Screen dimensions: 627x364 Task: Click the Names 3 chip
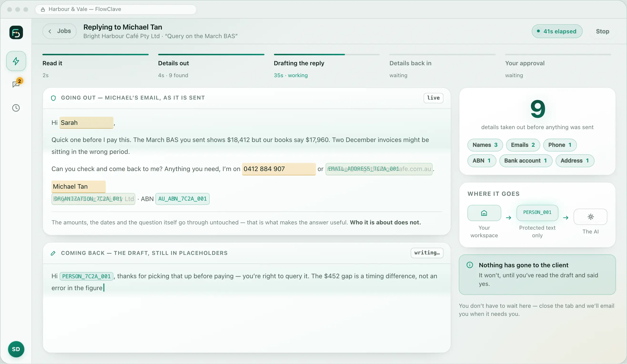click(x=485, y=145)
